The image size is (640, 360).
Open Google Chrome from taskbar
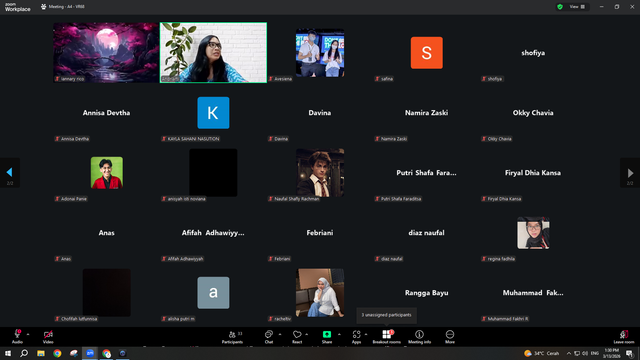[x=57, y=353]
